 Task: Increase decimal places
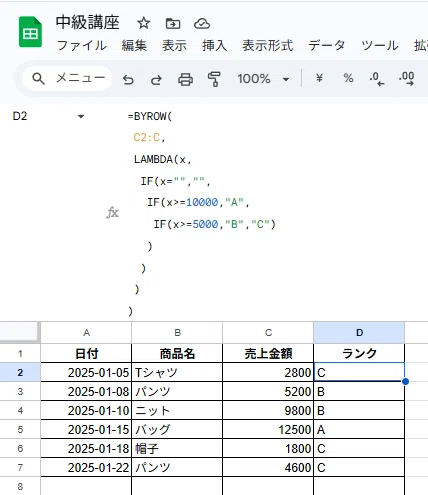pos(406,79)
